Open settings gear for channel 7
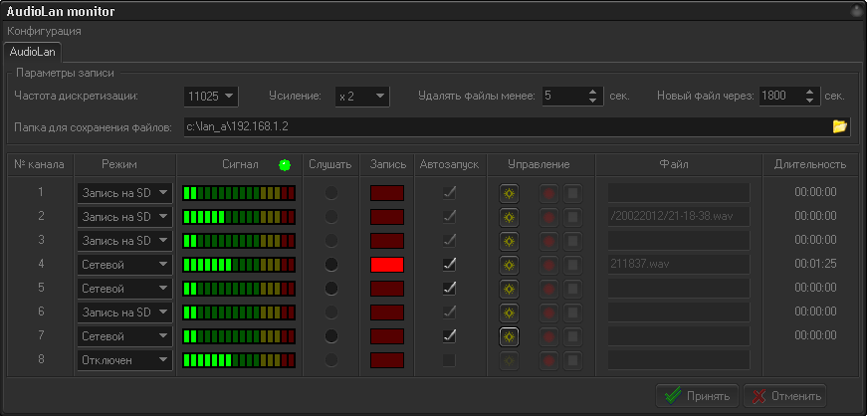868x416 pixels. click(509, 336)
